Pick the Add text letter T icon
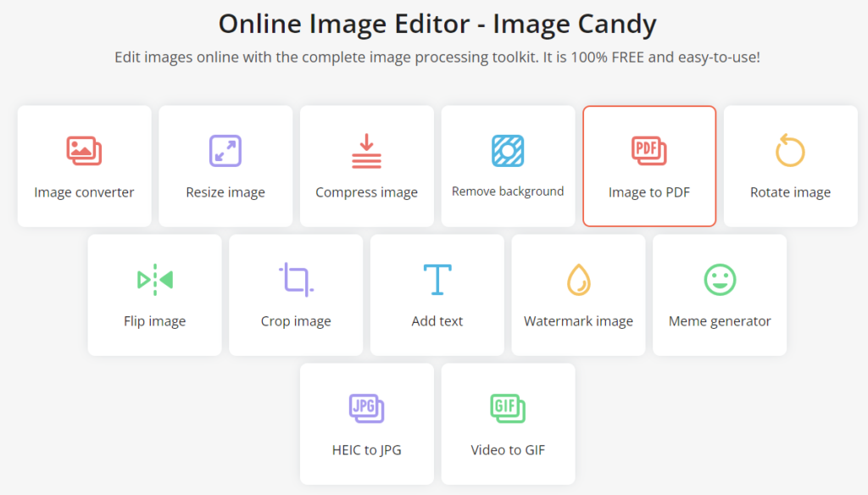 tap(437, 279)
